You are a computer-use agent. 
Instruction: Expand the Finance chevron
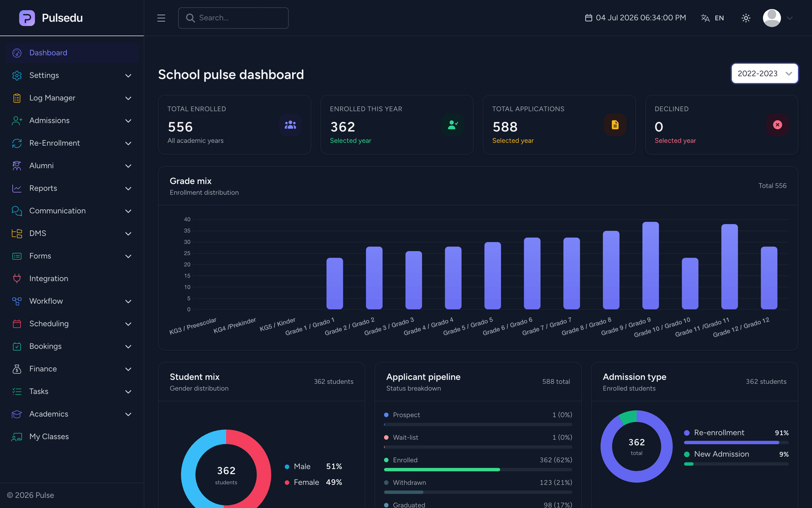coord(128,369)
